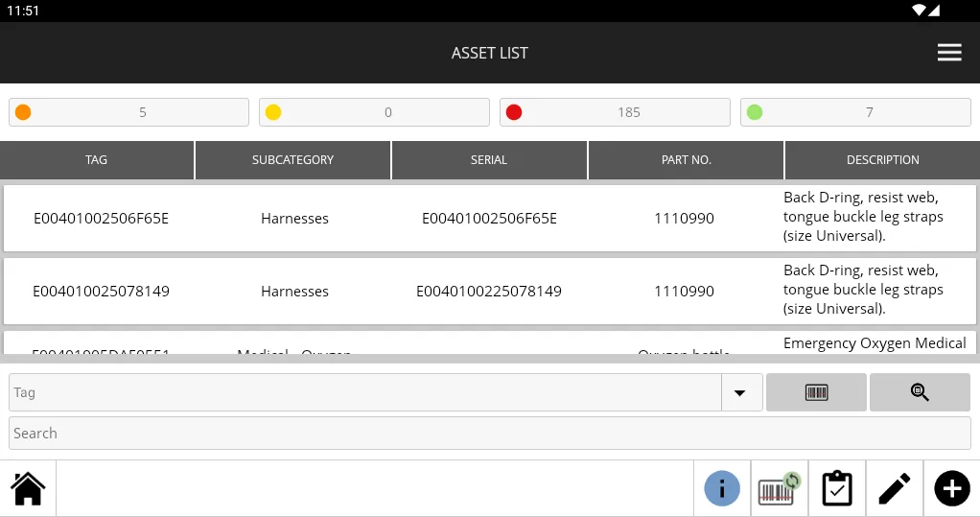This screenshot has height=517, width=980.
Task: Click the PART NO. column header
Action: [x=686, y=160]
